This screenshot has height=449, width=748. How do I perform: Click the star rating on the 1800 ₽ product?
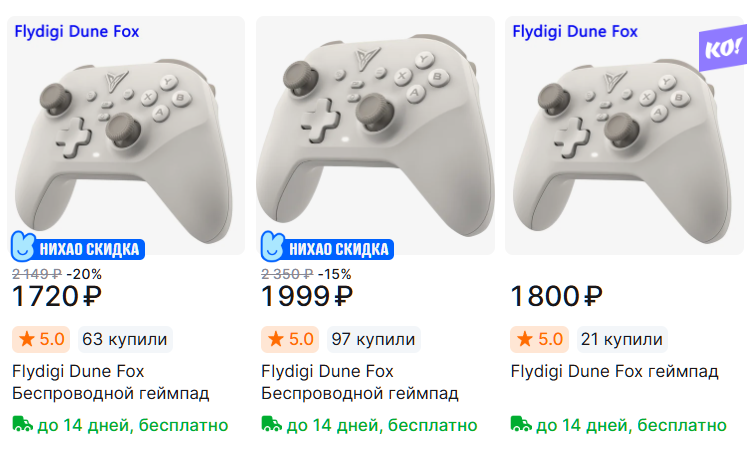pyautogui.click(x=538, y=339)
